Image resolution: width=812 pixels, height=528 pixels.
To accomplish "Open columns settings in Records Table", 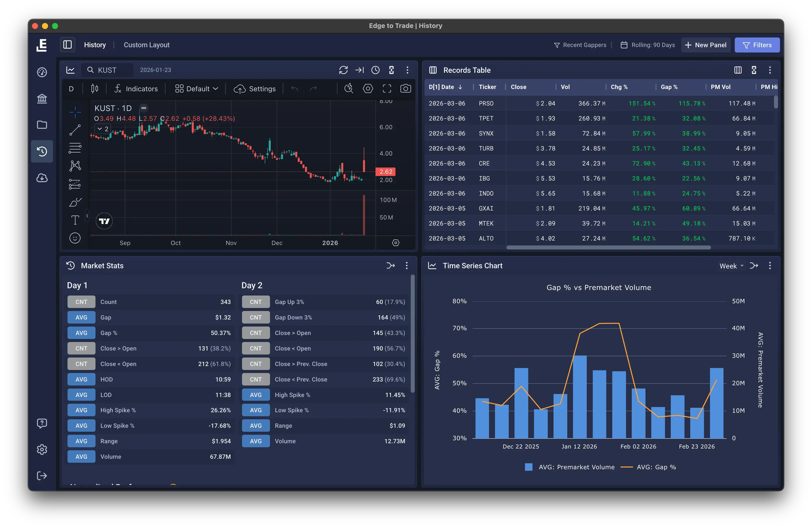I will [737, 70].
